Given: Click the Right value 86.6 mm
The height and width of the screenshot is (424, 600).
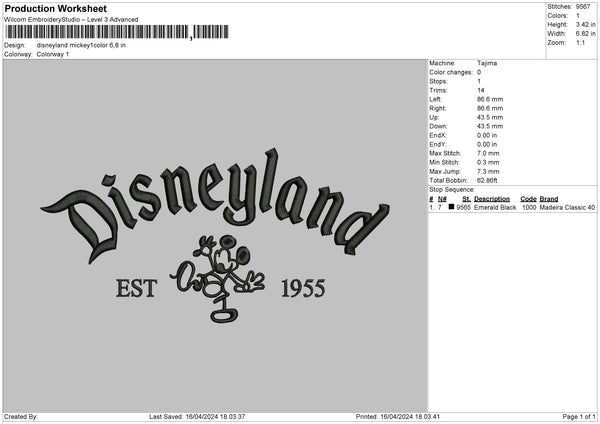Looking at the screenshot, I should [x=490, y=108].
